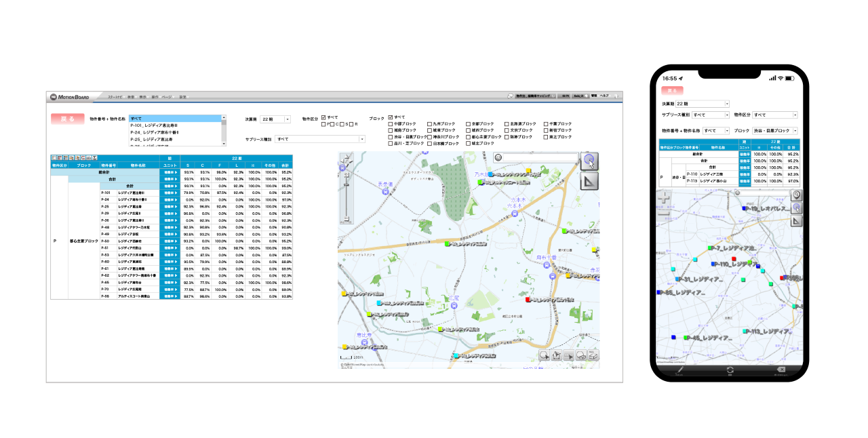Click the rightmost tool icon at map bottom-right

click(593, 355)
